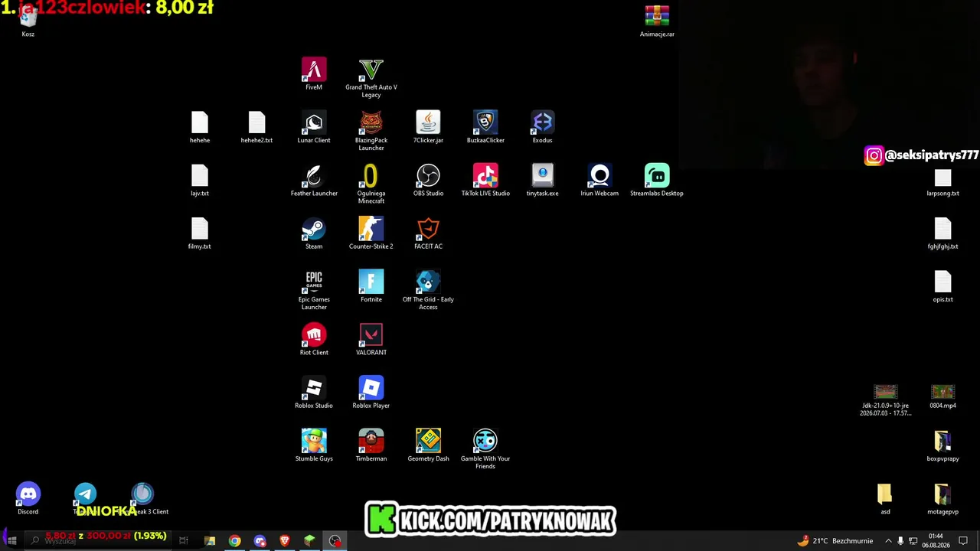Open BlazingPack Launcher icon

[371, 131]
